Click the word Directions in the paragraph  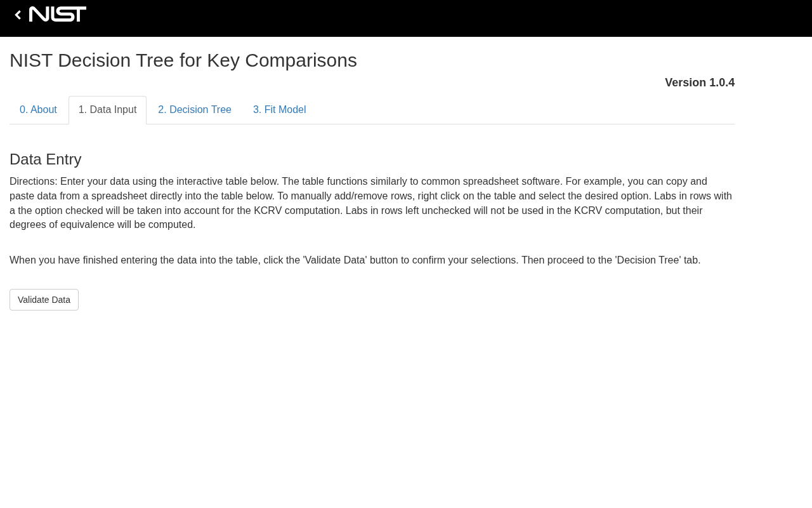(x=33, y=182)
